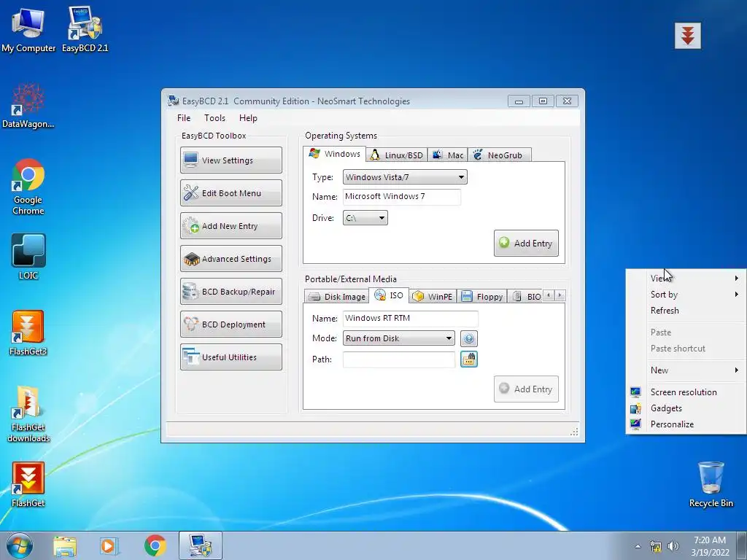Open the Help menu
The width and height of the screenshot is (747, 560).
248,118
